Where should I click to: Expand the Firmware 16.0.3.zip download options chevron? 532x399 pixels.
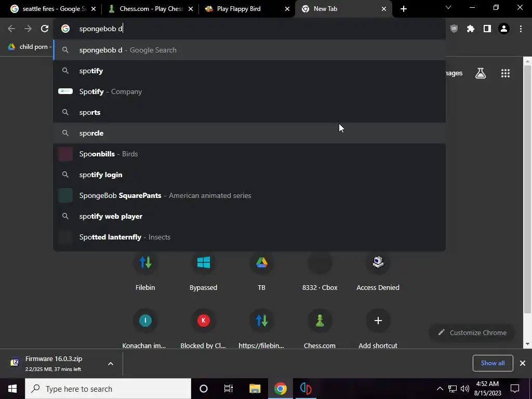[x=111, y=364]
